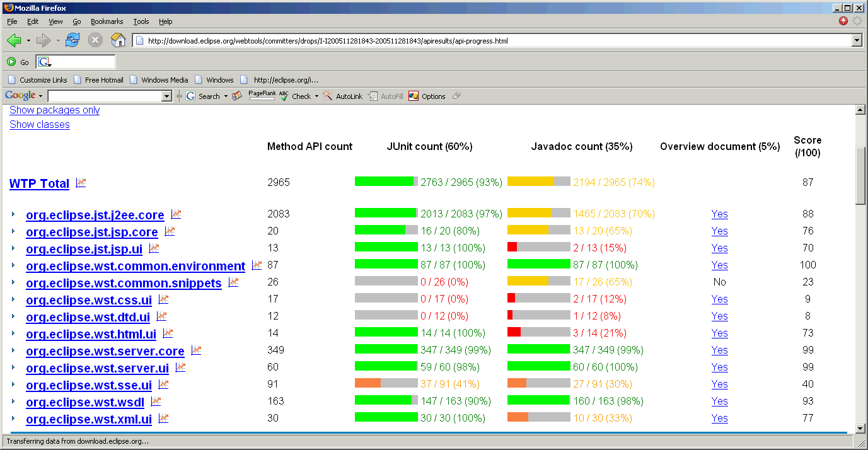The width and height of the screenshot is (868, 450).
Task: Open the Tools menu
Action: pos(141,21)
